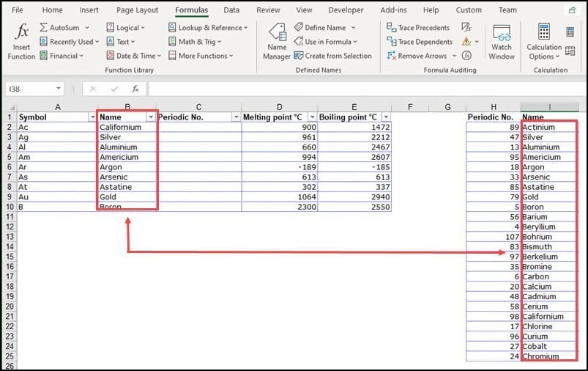Open the Periodic No. column filter
The height and width of the screenshot is (371, 588).
click(236, 117)
